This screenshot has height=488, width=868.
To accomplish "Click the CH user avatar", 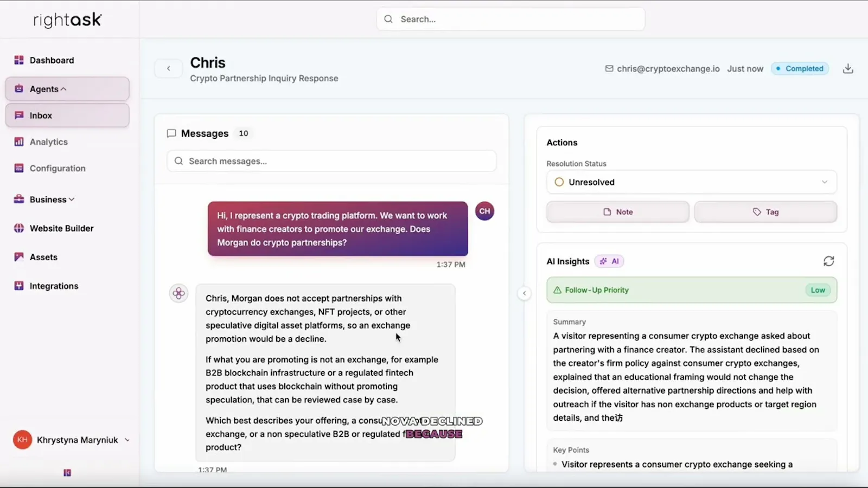I will tap(484, 211).
